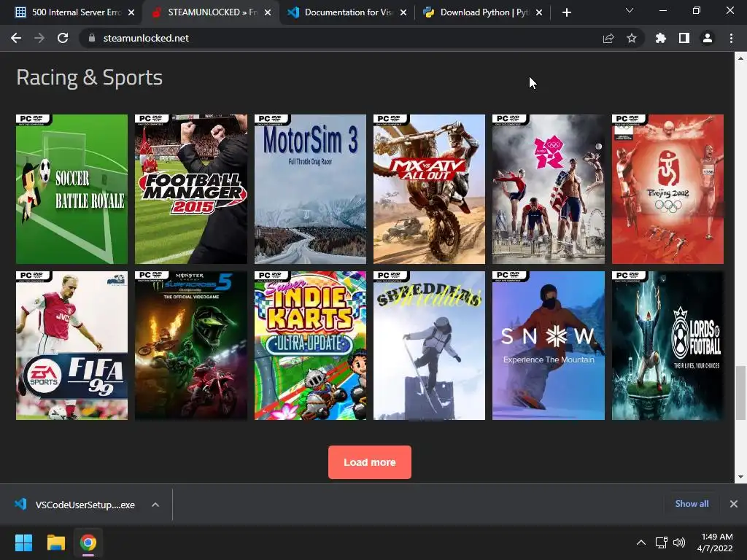Close the Documentation for Visual Studio tab

pyautogui.click(x=403, y=12)
